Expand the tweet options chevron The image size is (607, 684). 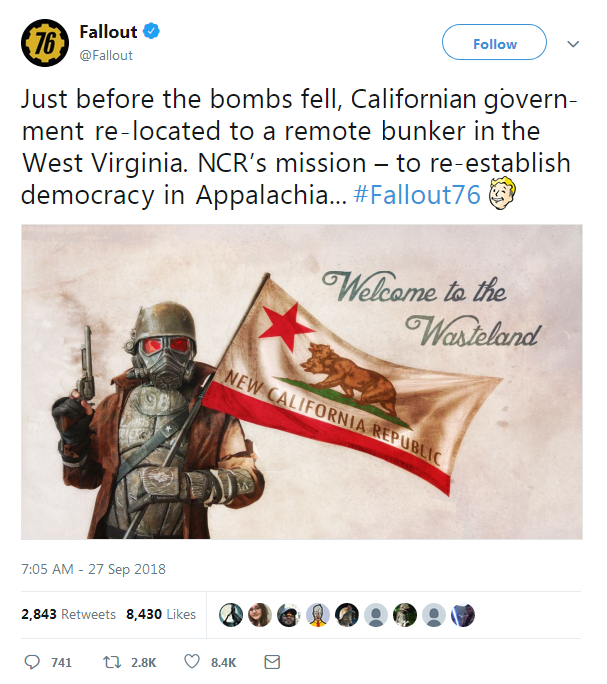pos(573,44)
